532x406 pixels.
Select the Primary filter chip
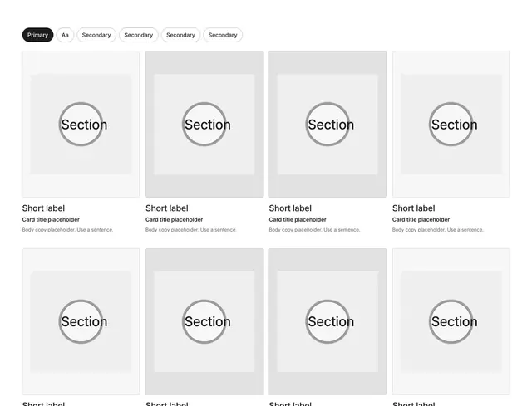point(37,35)
